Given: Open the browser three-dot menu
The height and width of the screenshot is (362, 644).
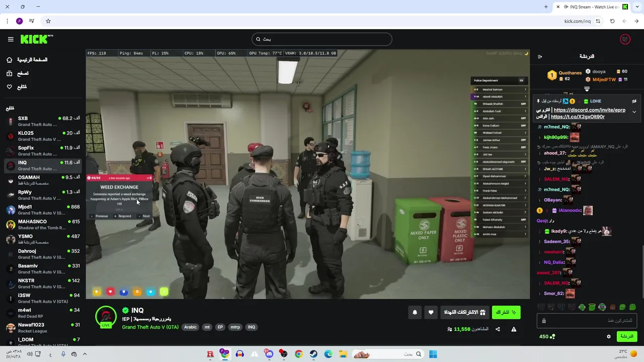Looking at the screenshot, I should 7,21.
